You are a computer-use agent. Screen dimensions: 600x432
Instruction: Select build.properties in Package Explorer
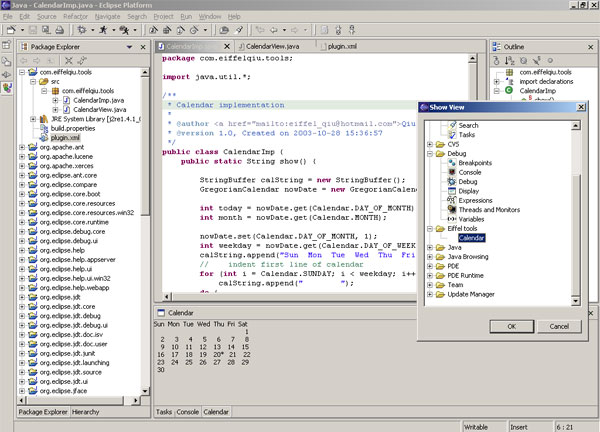click(x=73, y=128)
